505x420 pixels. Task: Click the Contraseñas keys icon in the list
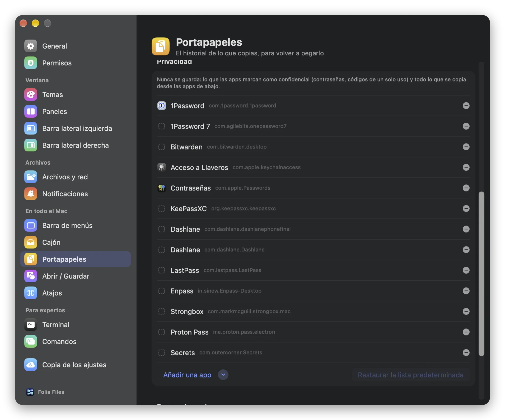[x=162, y=188]
